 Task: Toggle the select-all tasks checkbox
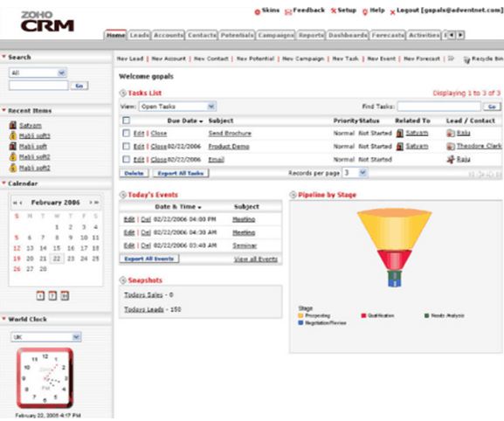point(127,121)
